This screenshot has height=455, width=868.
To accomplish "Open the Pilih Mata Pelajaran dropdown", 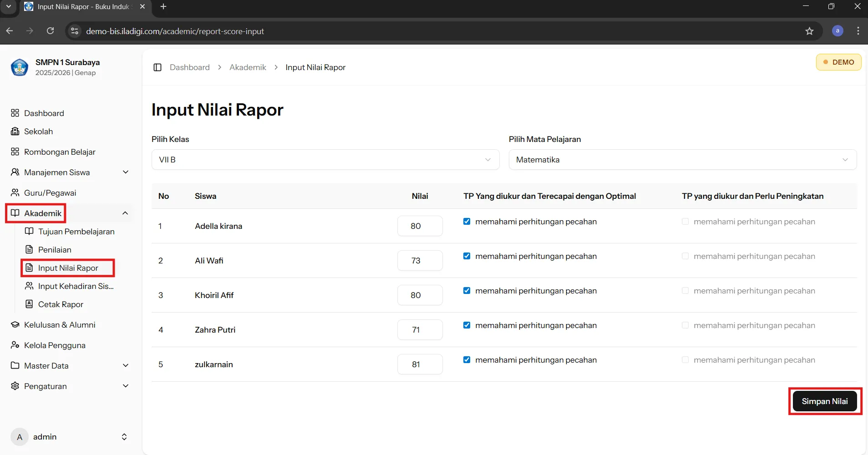I will click(x=683, y=160).
